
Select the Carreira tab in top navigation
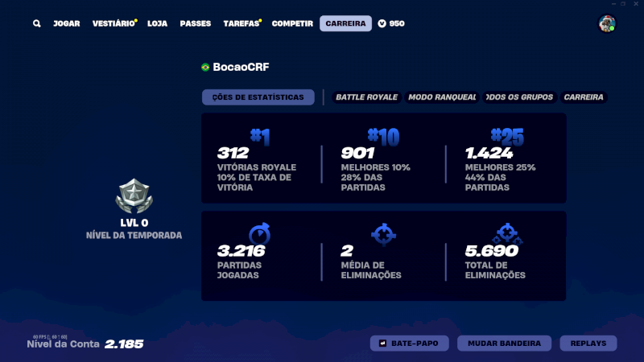click(x=346, y=23)
